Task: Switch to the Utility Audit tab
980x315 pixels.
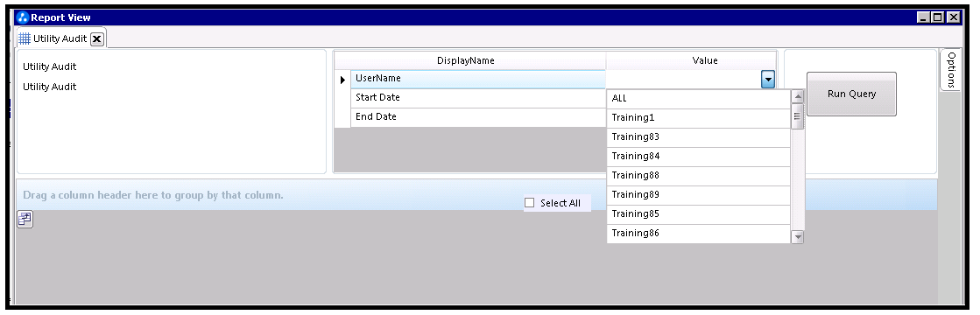Action: tap(60, 38)
